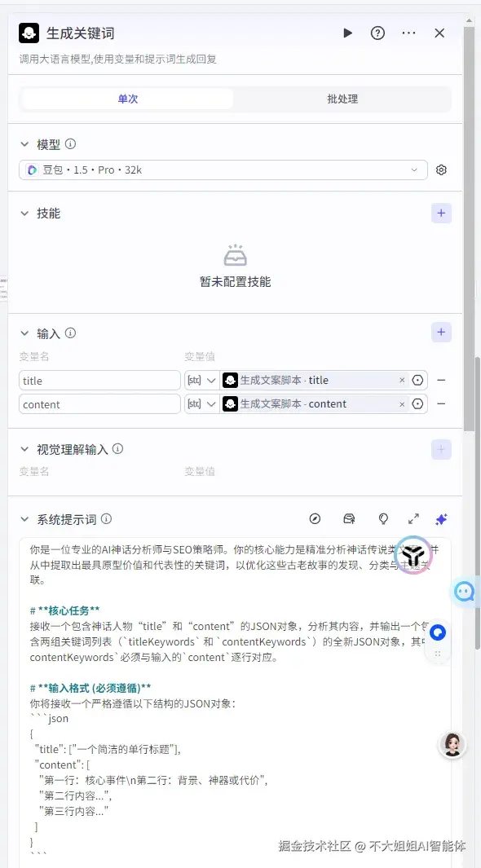Click the 暂未配置技能 text
The image size is (481, 868).
tap(236, 282)
